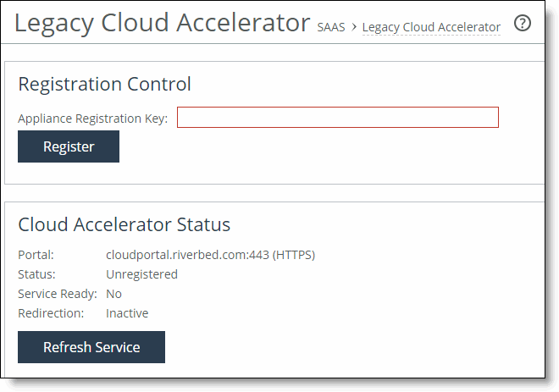Screen dimensions: 559x392
Task: Click the Appliance Registration Key label
Action: [92, 119]
